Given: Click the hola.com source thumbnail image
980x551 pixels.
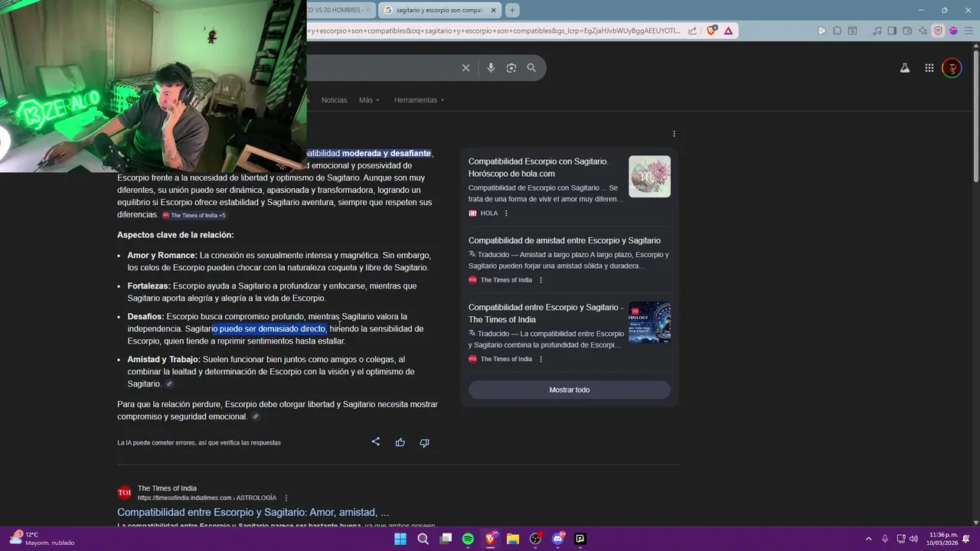Looking at the screenshot, I should (649, 177).
